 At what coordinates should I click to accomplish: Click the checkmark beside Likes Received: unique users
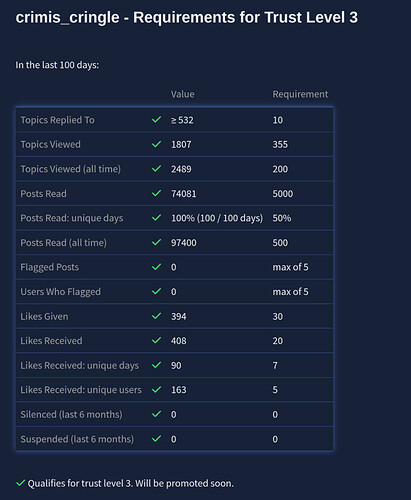(x=156, y=389)
